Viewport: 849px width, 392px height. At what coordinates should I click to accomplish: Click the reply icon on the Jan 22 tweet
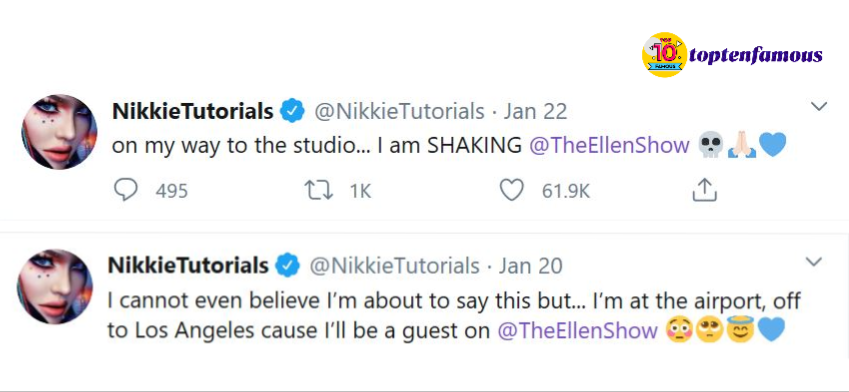point(126,190)
